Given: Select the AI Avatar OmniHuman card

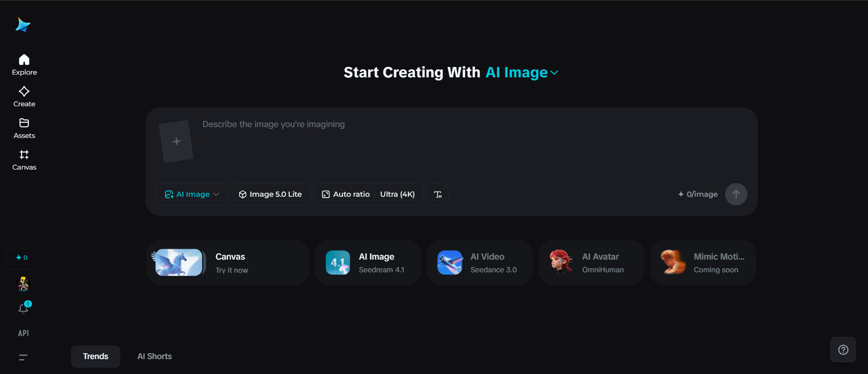Looking at the screenshot, I should [591, 262].
